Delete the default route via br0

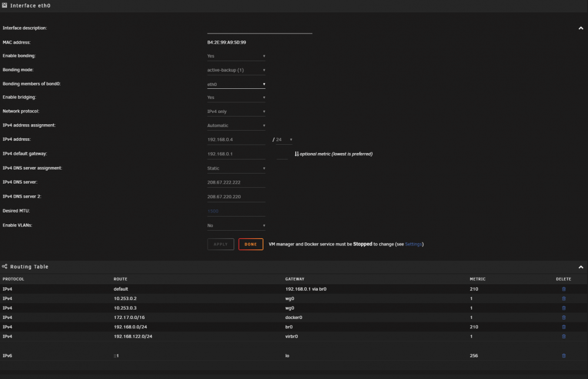564,289
